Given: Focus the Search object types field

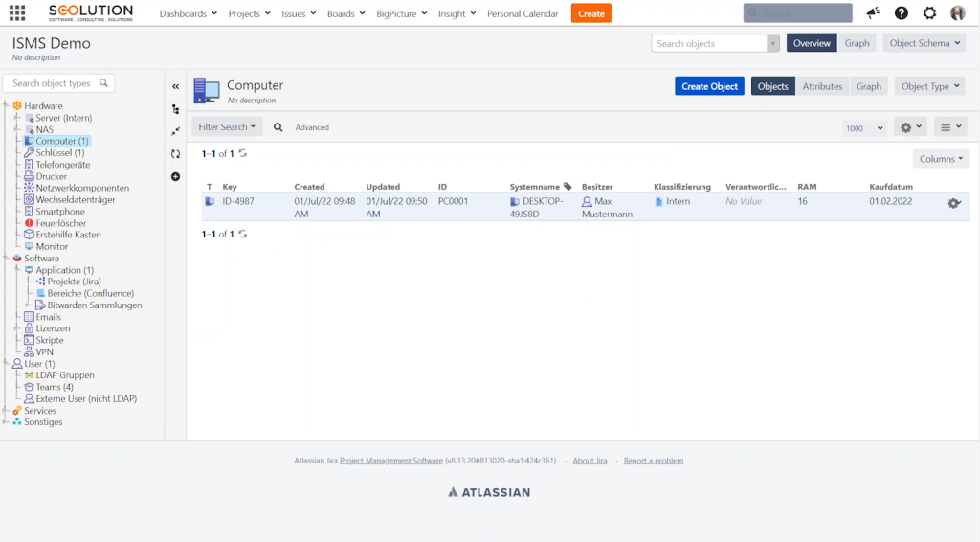Looking at the screenshot, I should click(58, 83).
